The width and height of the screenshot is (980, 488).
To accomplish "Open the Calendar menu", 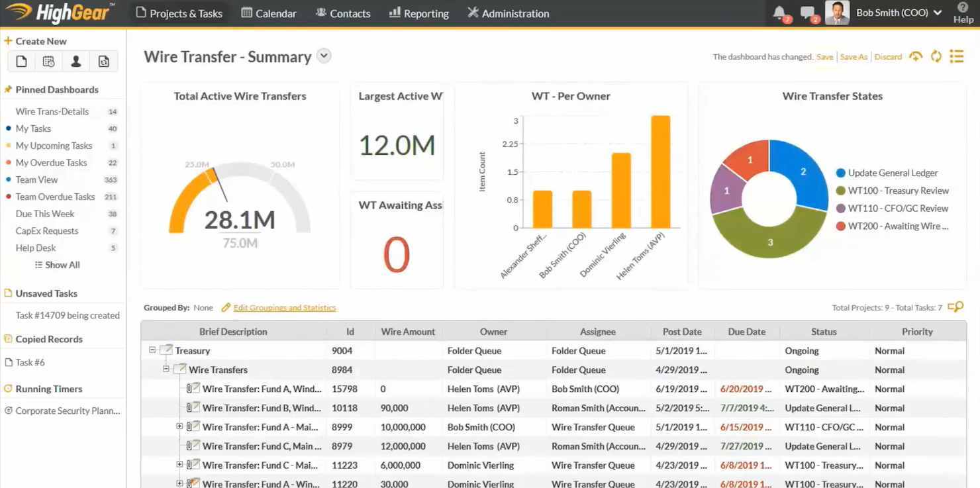I will coord(268,13).
